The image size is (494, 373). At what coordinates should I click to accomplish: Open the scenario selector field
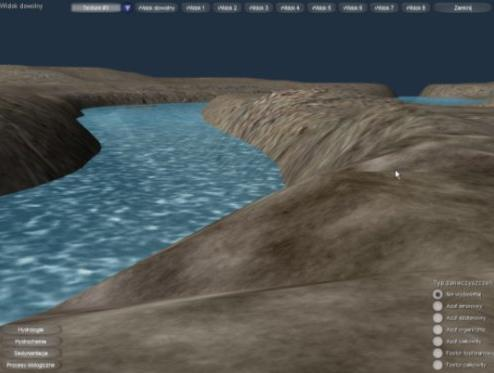[x=96, y=8]
